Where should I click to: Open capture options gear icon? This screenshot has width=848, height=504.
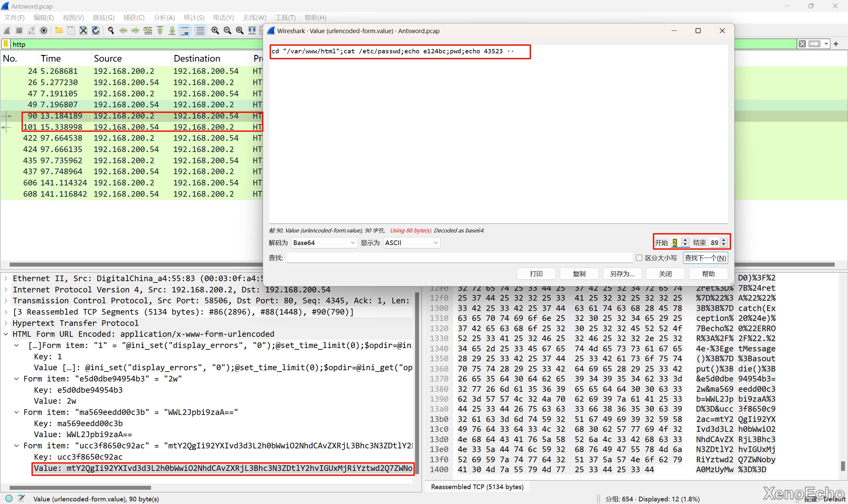43,30
